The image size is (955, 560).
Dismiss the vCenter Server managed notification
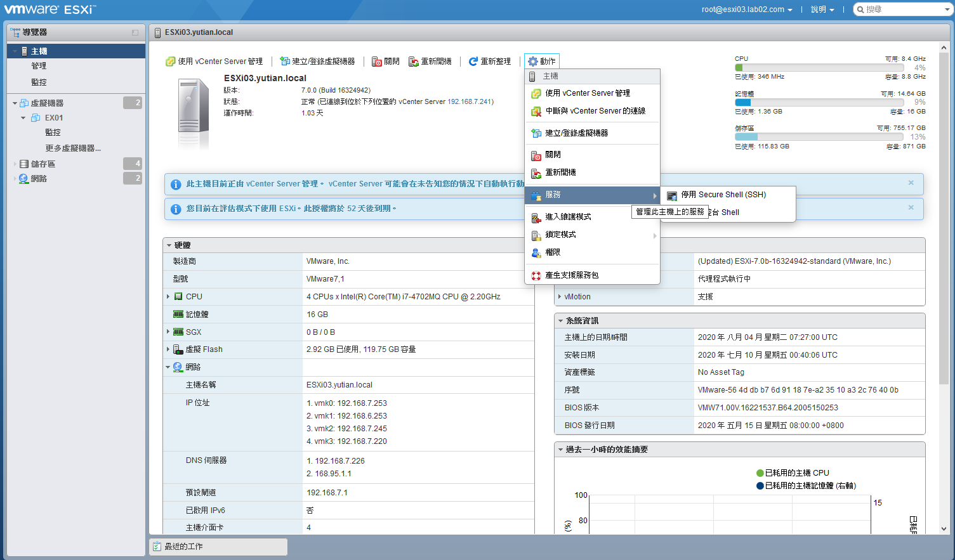pos(911,183)
